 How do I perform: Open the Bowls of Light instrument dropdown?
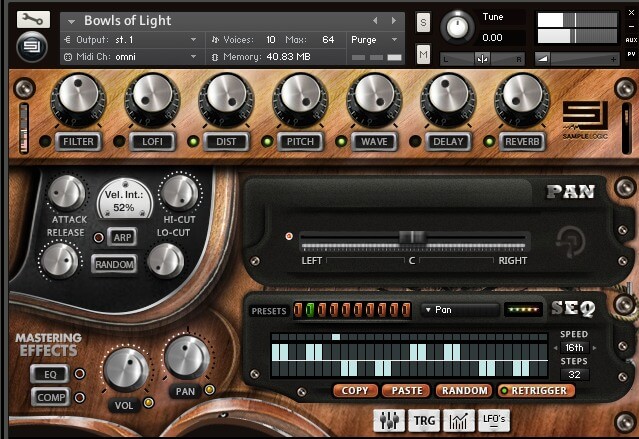[72, 20]
